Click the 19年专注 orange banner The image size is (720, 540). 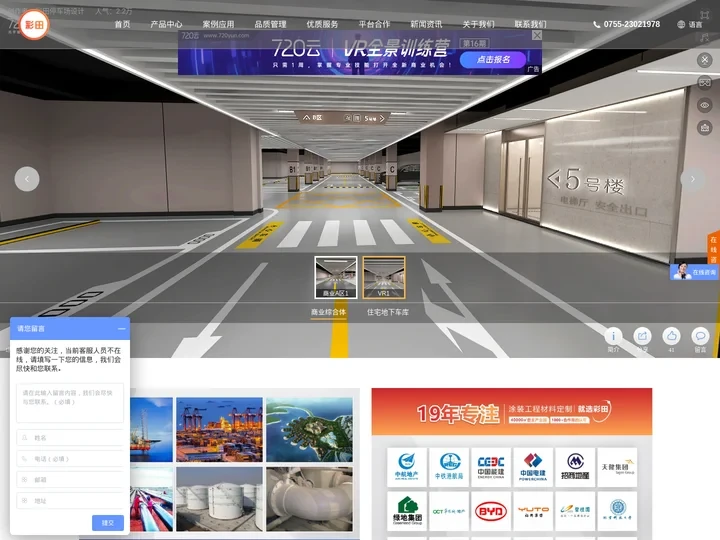[x=512, y=412]
